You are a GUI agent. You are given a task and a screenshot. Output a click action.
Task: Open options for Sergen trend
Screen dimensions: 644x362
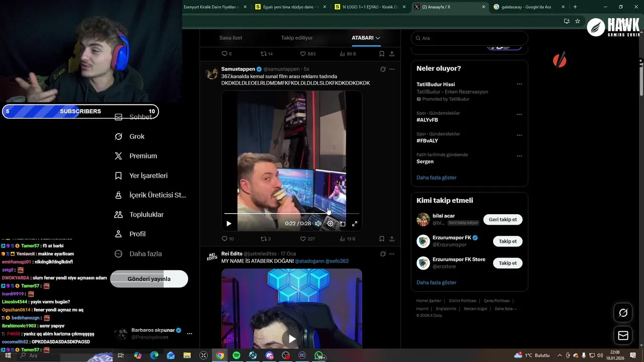click(519, 156)
